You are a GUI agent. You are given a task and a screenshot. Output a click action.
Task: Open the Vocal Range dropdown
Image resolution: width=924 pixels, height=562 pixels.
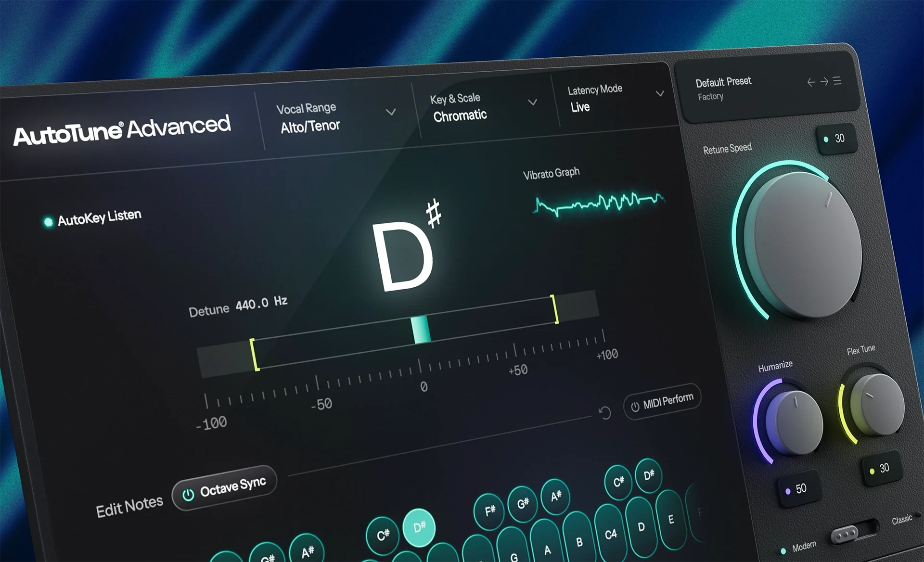pos(336,118)
